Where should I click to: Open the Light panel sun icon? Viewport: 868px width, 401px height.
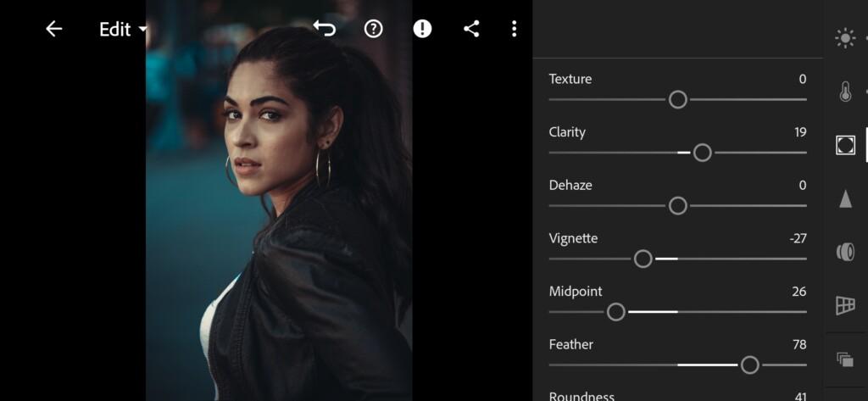tap(845, 38)
